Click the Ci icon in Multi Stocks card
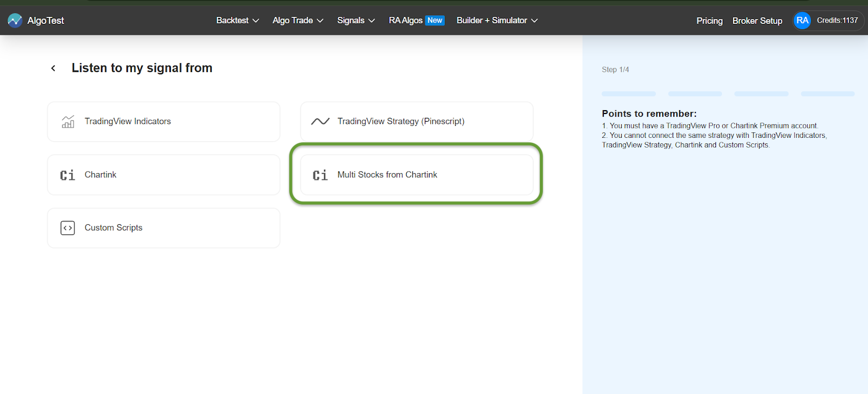 (321, 175)
